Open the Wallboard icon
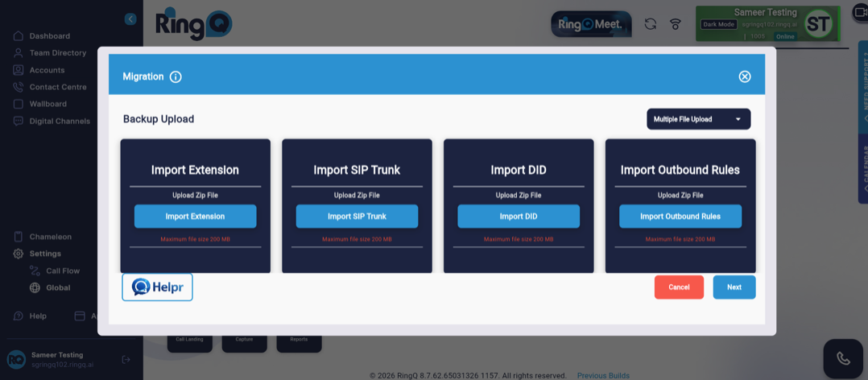 [x=19, y=104]
